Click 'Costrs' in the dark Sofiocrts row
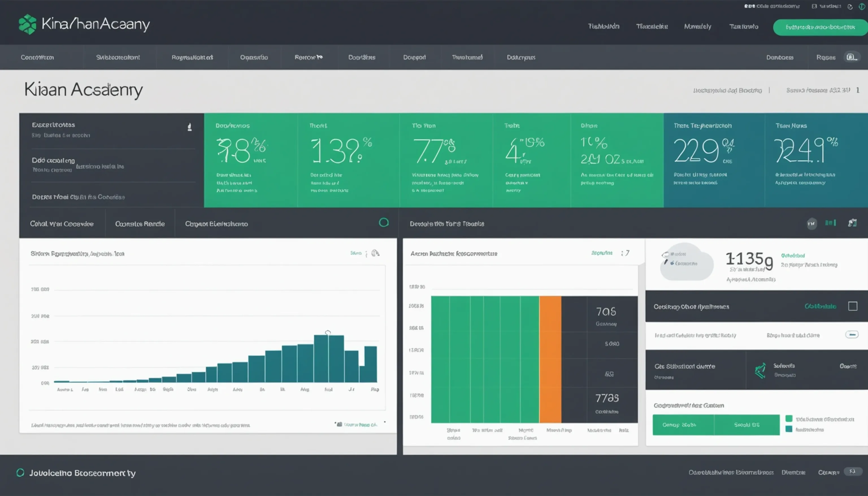Image resolution: width=868 pixels, height=496 pixels. coord(848,366)
